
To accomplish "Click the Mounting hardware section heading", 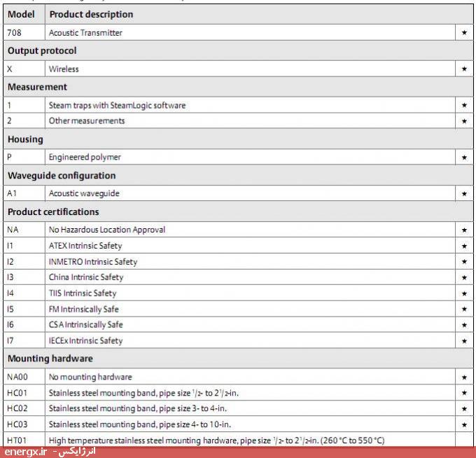I will tap(50, 359).
